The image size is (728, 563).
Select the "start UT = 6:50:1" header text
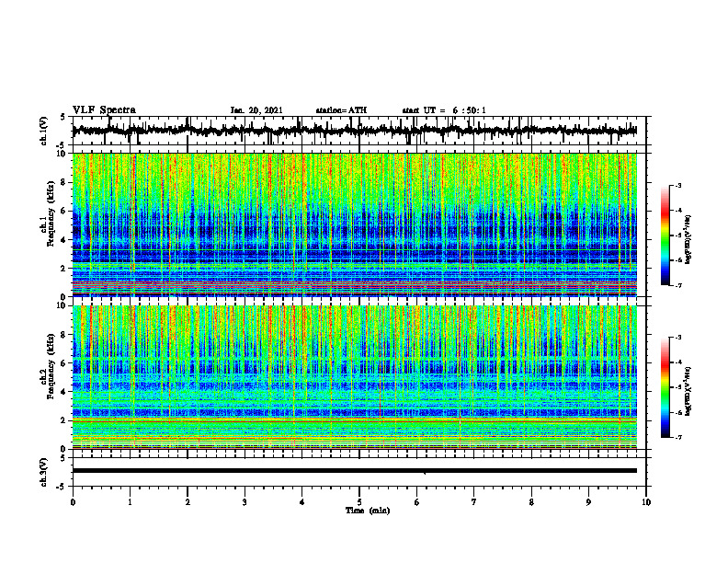pyautogui.click(x=444, y=110)
